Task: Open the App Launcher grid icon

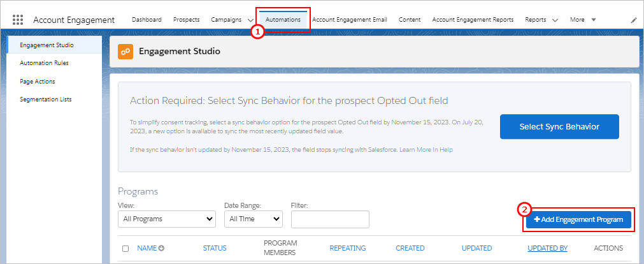Action: pos(18,20)
